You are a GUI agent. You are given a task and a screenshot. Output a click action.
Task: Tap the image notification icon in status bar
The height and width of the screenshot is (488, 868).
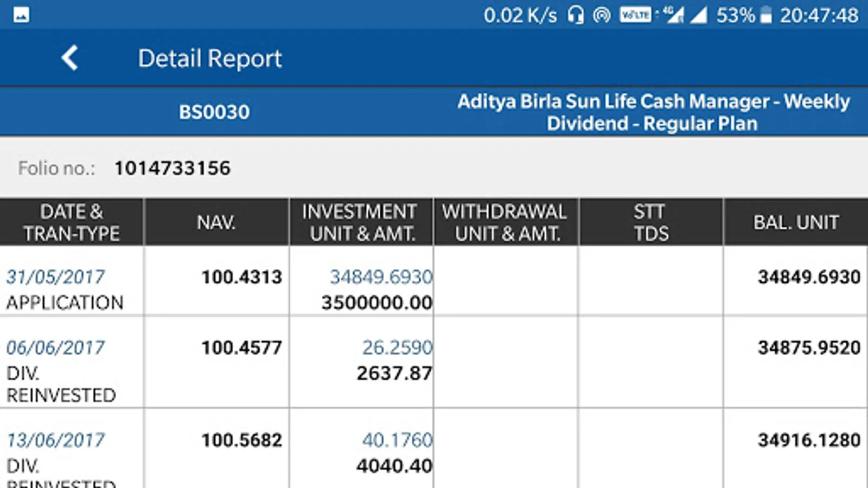(21, 15)
